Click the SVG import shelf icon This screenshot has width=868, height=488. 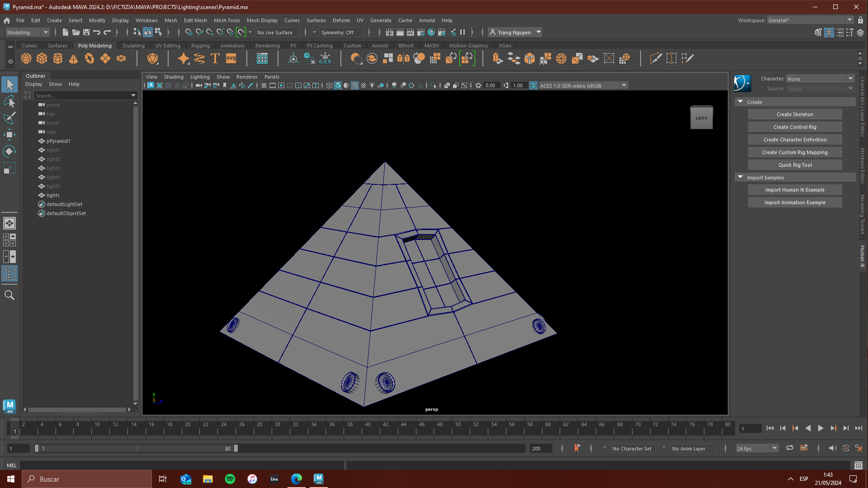[231, 58]
